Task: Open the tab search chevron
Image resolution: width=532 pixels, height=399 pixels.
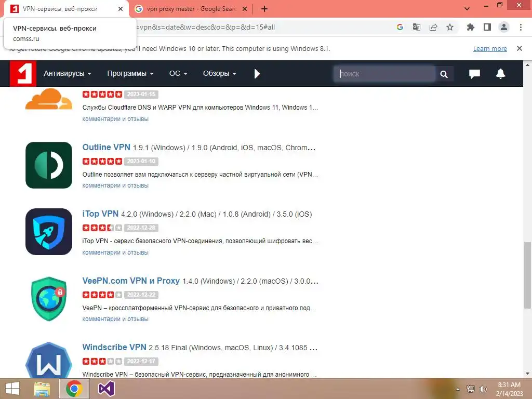Action: [x=467, y=9]
